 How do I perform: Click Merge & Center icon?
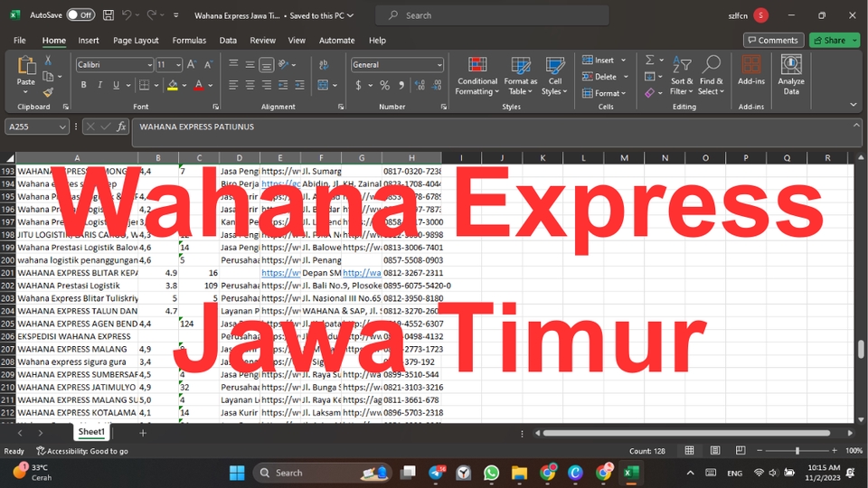point(324,85)
